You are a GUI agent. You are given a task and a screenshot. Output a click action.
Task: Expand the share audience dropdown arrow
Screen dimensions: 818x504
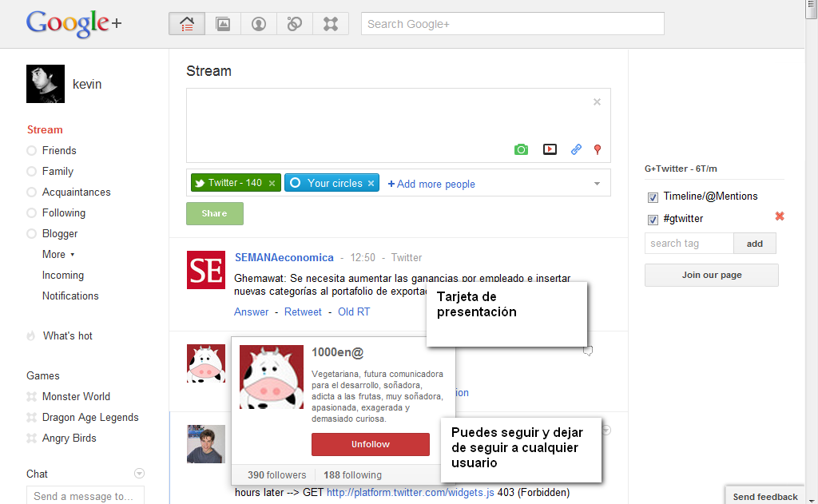tap(597, 184)
